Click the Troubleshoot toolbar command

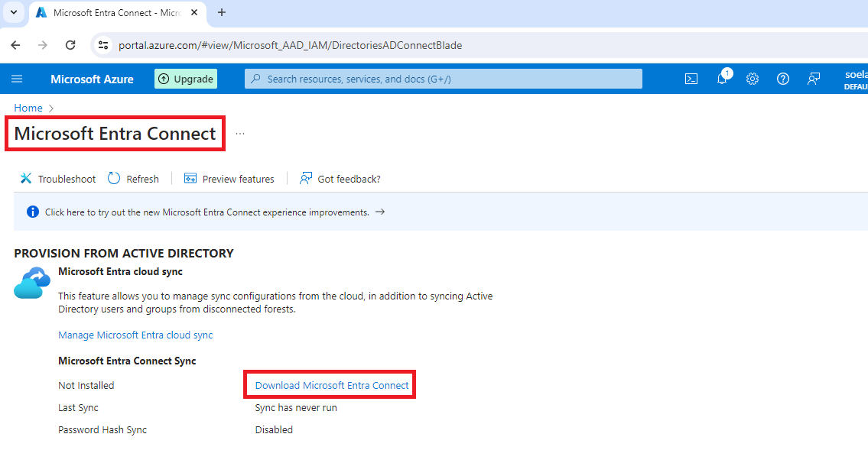coord(57,179)
